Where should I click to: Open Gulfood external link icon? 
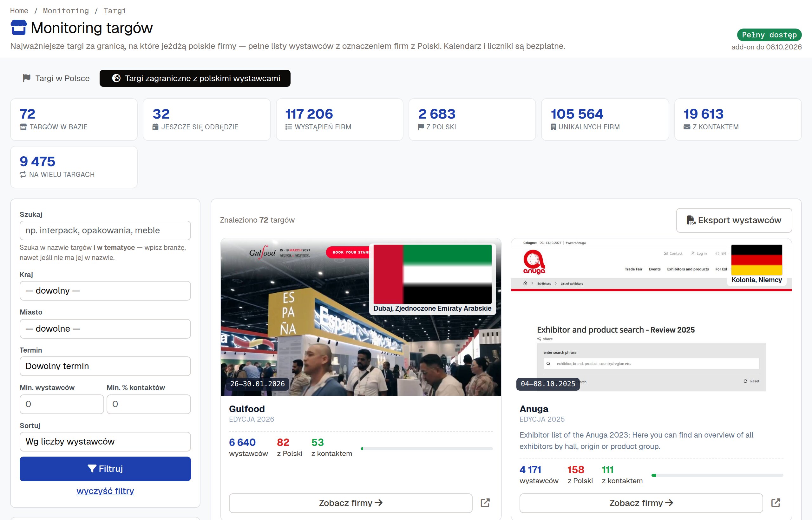click(485, 503)
